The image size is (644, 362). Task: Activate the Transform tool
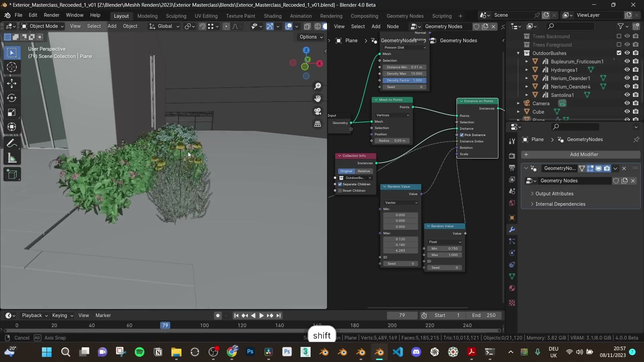12,127
